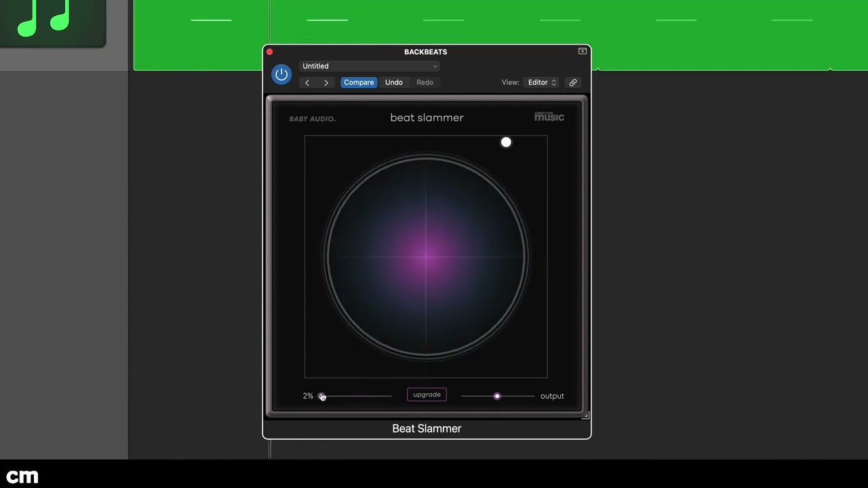Click the expand window icon top right
The height and width of the screenshot is (488, 868).
point(583,52)
